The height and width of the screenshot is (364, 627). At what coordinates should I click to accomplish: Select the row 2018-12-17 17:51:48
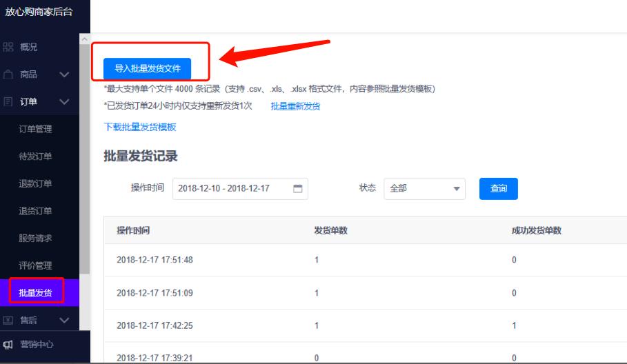366,260
